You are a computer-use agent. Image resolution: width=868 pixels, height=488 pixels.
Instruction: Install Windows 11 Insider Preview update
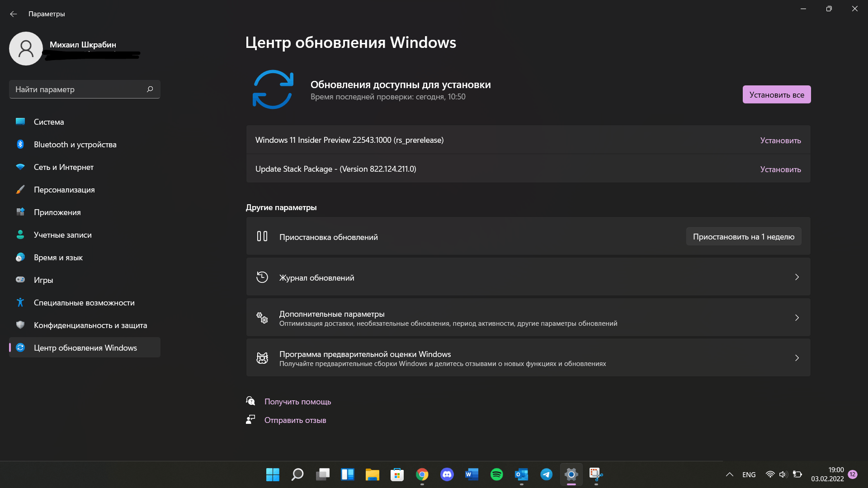pos(780,141)
